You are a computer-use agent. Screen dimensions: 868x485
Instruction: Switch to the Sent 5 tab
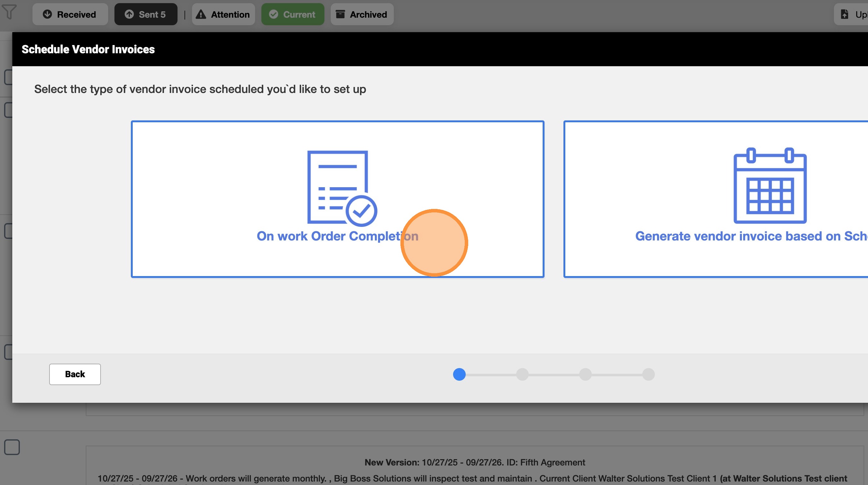146,14
